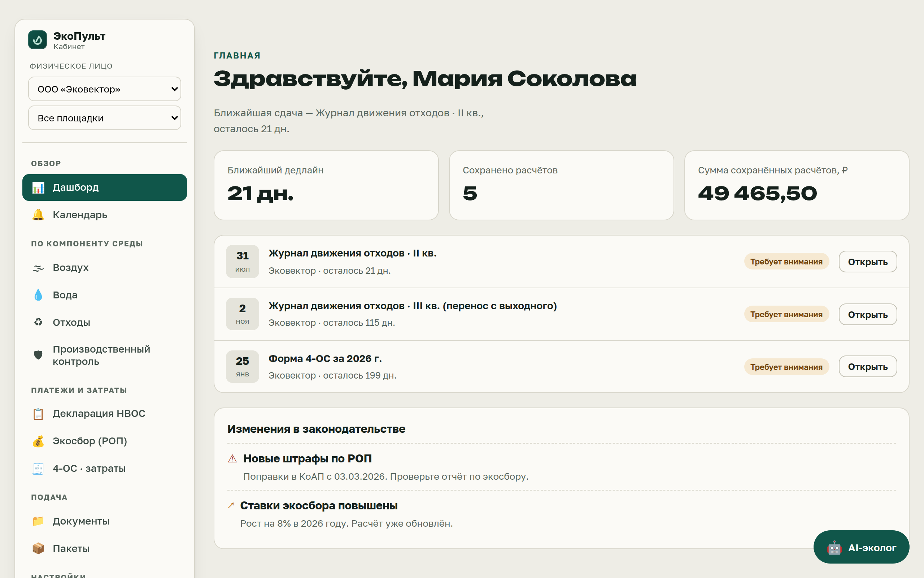Viewport: 924px width, 578px height.
Task: Go to Экосбор (РОП)
Action: (x=105, y=441)
